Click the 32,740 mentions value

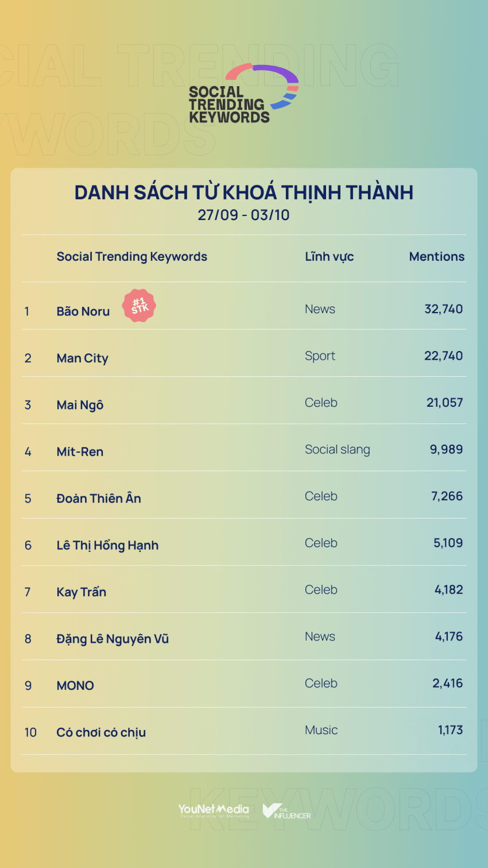tap(443, 309)
